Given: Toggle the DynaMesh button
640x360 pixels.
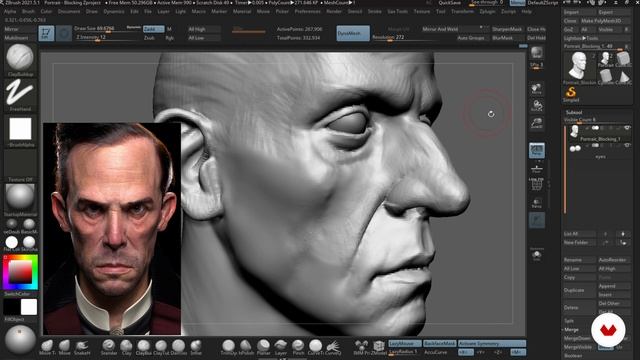Looking at the screenshot, I should 353,33.
